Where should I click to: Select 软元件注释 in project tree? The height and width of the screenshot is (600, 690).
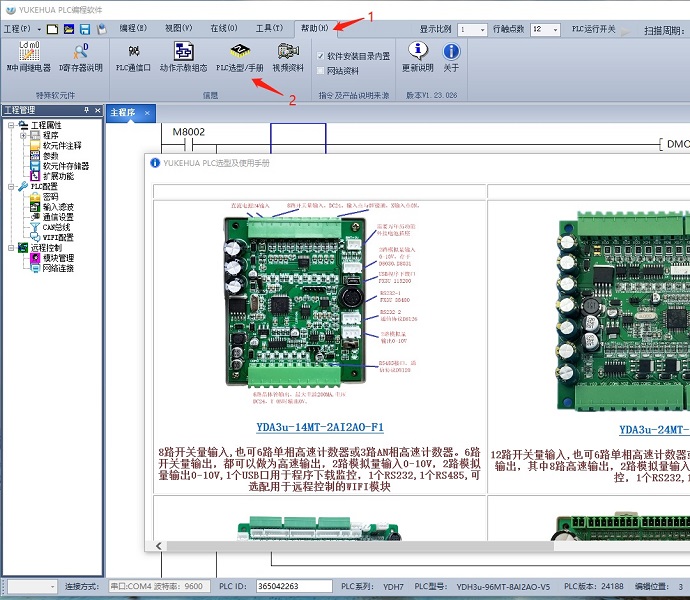62,146
